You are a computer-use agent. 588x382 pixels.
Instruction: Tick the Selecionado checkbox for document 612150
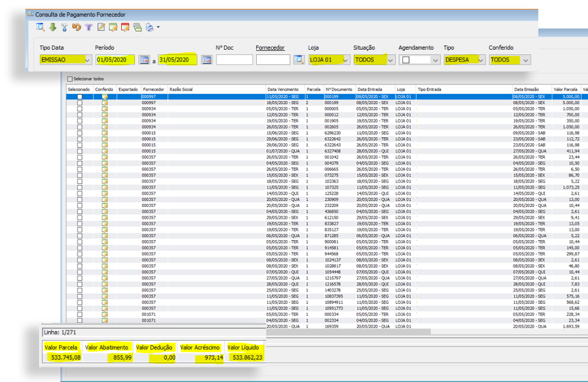[79, 218]
